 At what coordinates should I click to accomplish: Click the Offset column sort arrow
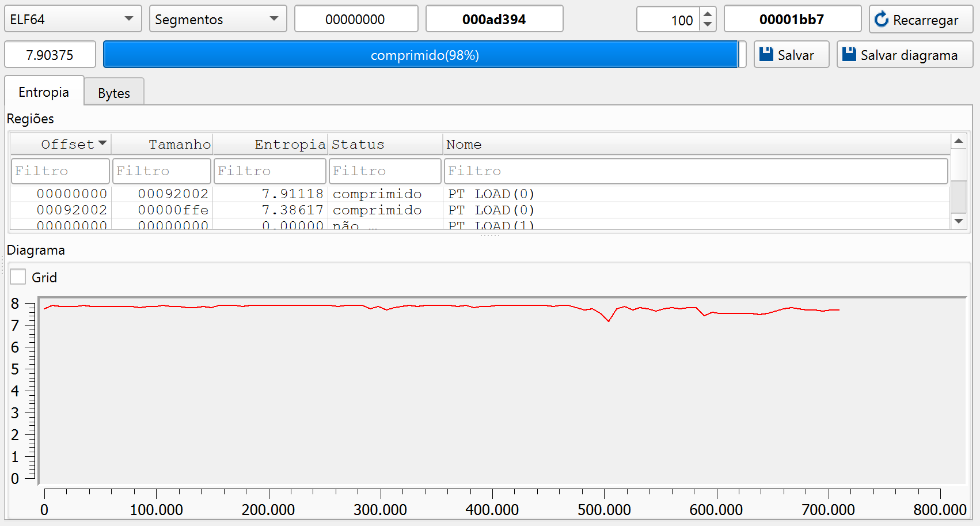coord(102,143)
